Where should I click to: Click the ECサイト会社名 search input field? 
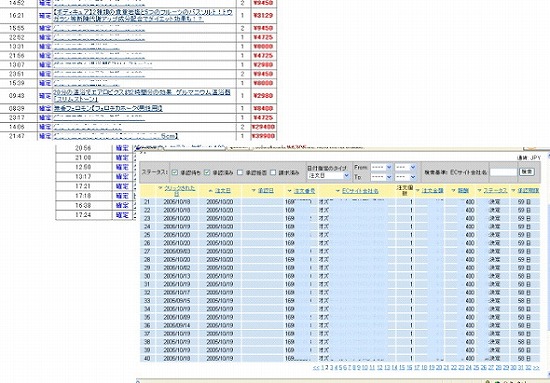pyautogui.click(x=503, y=172)
